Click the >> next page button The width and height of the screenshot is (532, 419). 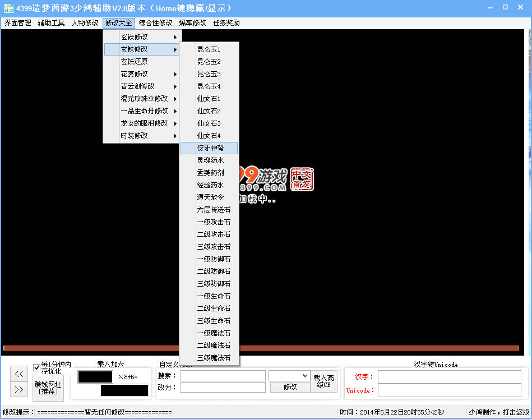pyautogui.click(x=19, y=389)
